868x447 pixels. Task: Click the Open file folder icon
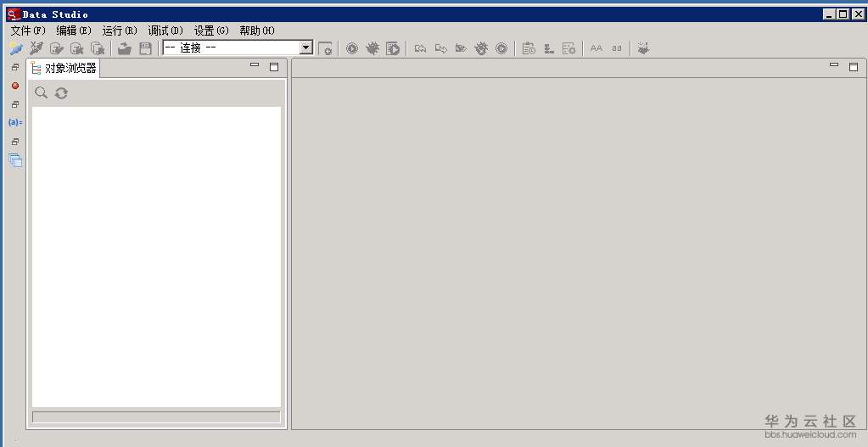[x=125, y=48]
